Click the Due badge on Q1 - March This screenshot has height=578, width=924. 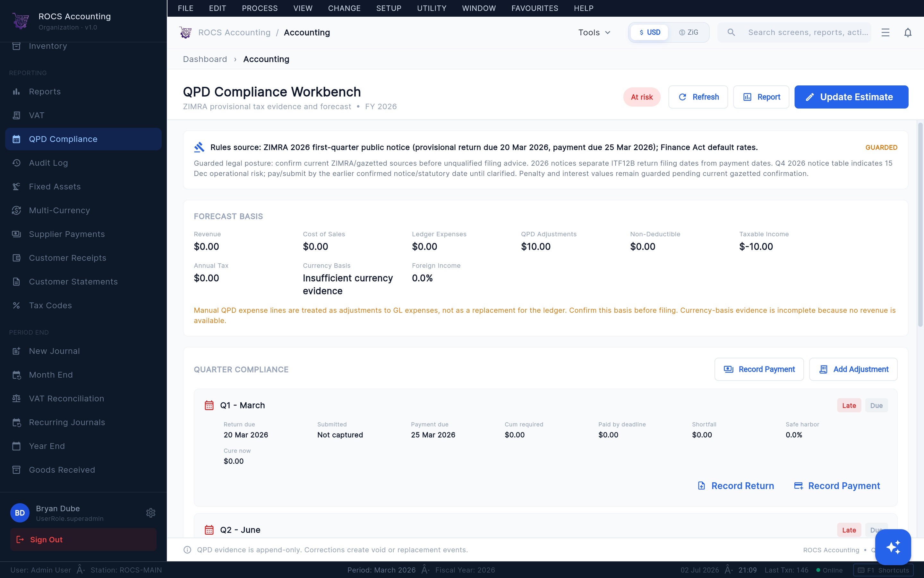coord(876,406)
